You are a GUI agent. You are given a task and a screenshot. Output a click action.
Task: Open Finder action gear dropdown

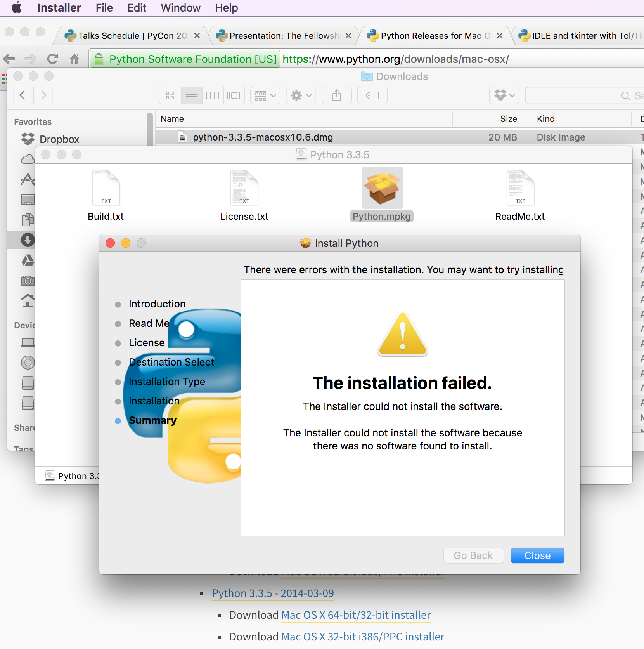point(301,95)
